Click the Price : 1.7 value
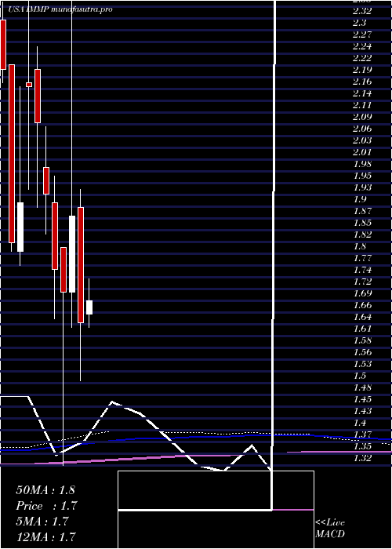This screenshot has width=392, height=549. pyautogui.click(x=46, y=506)
